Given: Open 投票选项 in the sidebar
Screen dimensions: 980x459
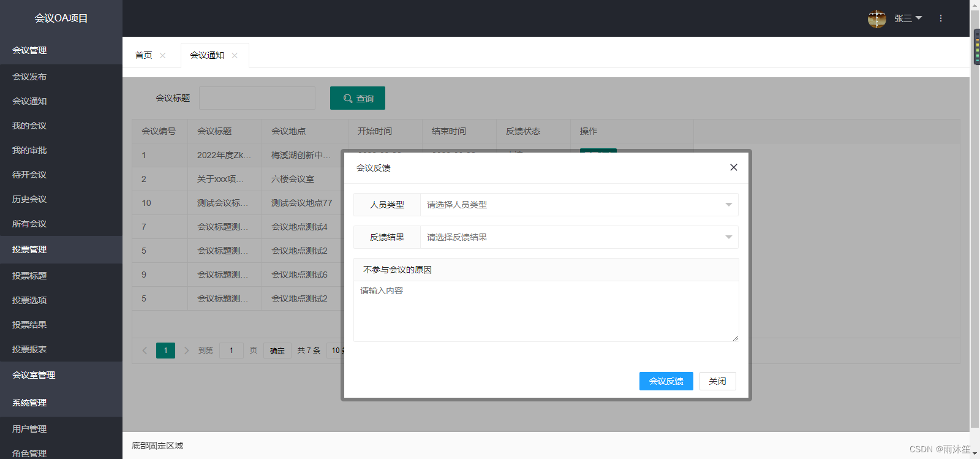Looking at the screenshot, I should [x=61, y=300].
